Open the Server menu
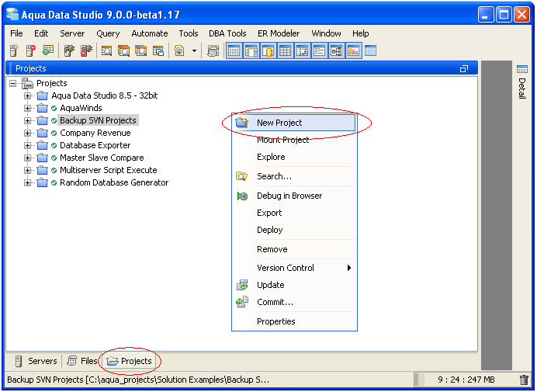Viewport: 537px width, 392px height. pyautogui.click(x=72, y=33)
